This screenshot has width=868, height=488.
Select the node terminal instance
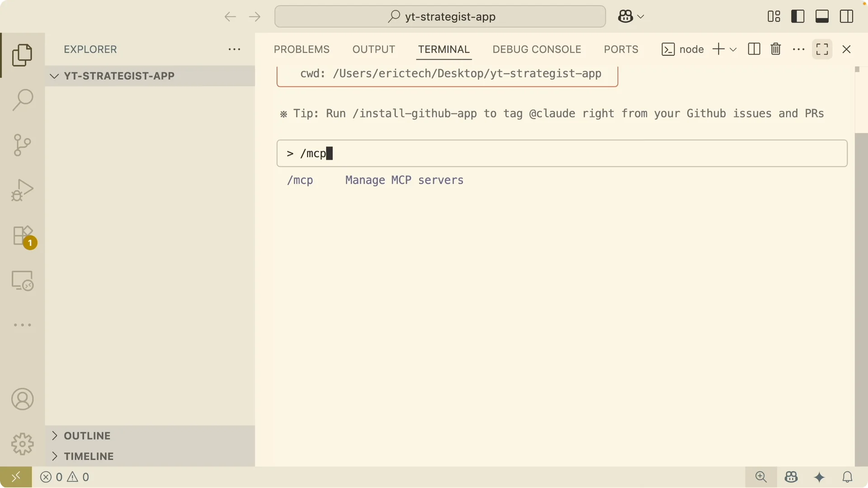[683, 49]
